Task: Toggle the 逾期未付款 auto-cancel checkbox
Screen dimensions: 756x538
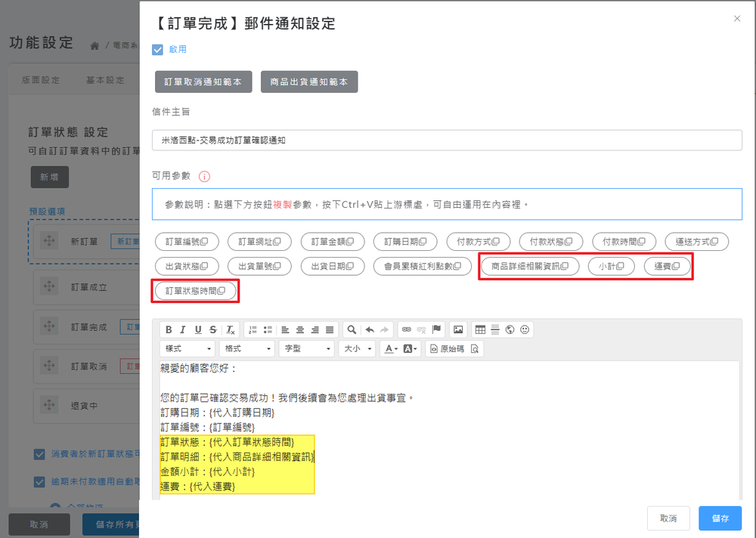Action: pos(39,482)
